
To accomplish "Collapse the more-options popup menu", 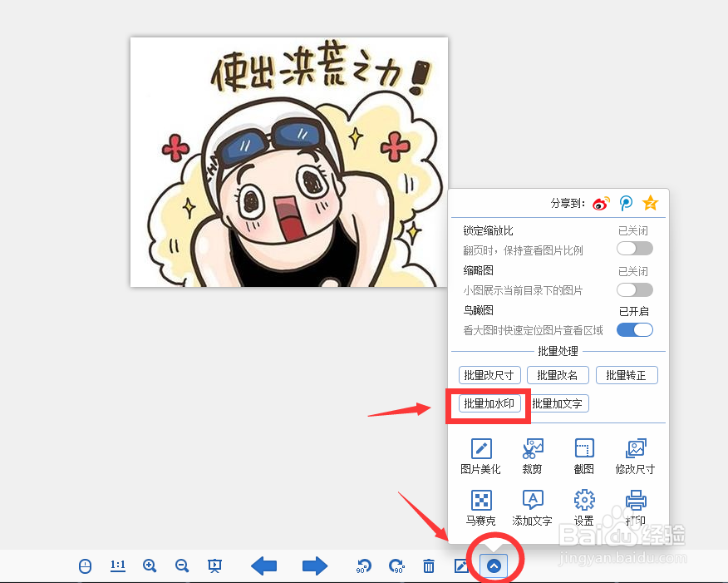I will [x=494, y=566].
